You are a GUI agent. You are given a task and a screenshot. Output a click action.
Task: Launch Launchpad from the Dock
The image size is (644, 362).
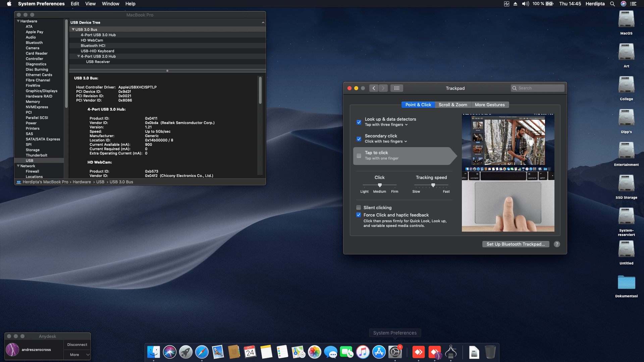[185, 352]
